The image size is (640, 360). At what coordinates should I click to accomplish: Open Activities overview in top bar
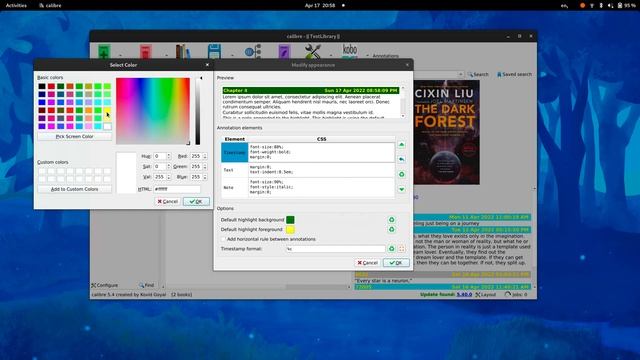click(16, 5)
